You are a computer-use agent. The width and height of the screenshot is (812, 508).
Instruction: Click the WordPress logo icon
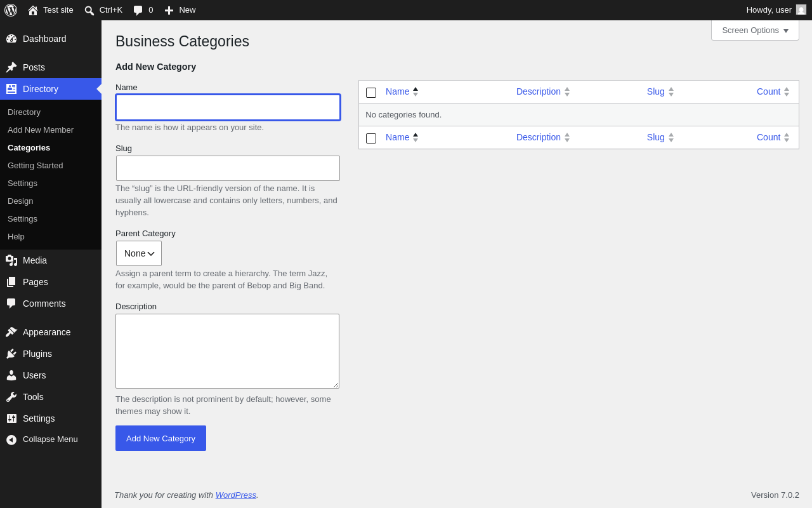(11, 10)
